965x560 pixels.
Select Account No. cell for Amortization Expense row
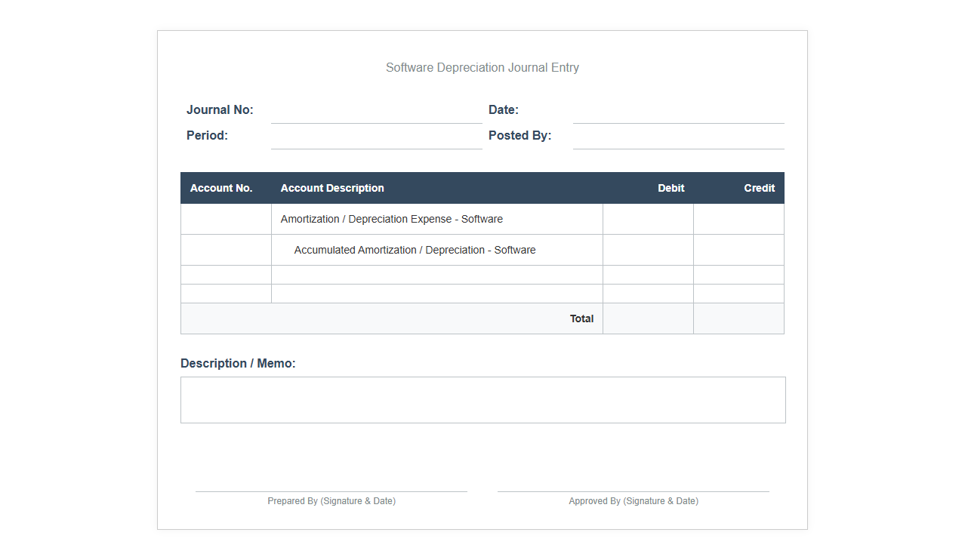coord(226,219)
